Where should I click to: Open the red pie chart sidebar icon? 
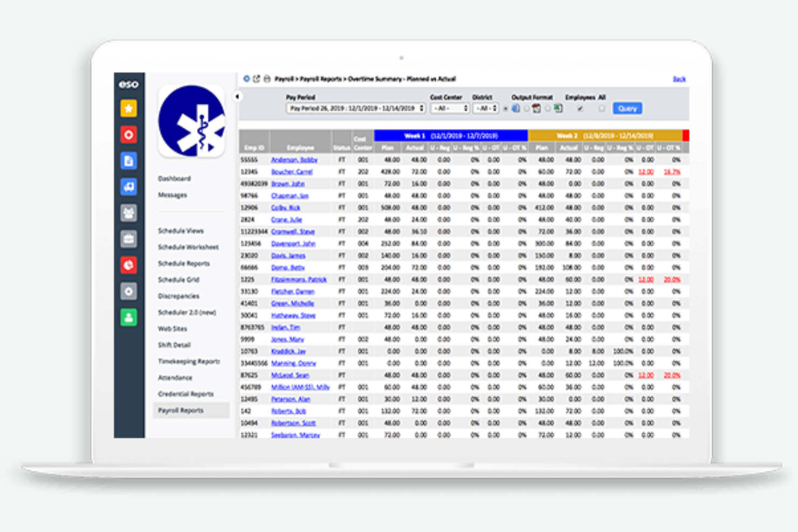[x=129, y=265]
